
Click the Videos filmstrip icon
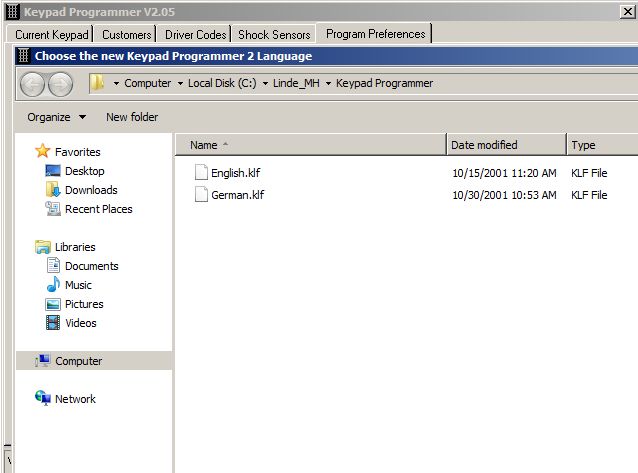coord(53,323)
